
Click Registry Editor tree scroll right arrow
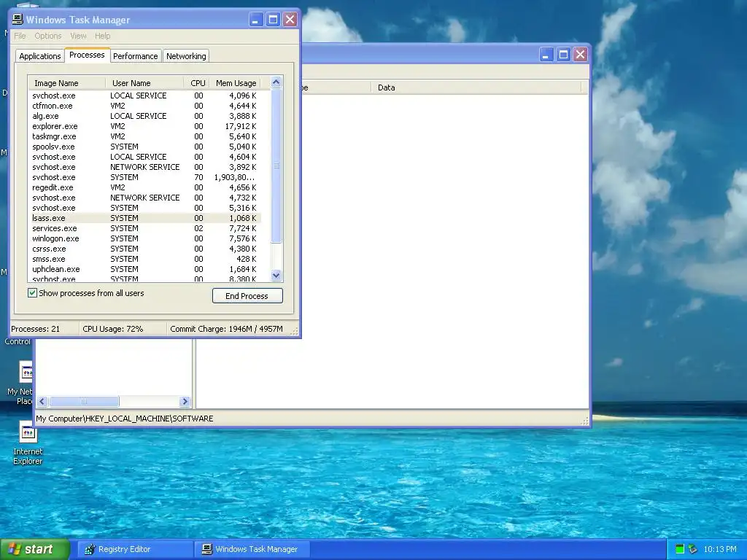coord(185,402)
